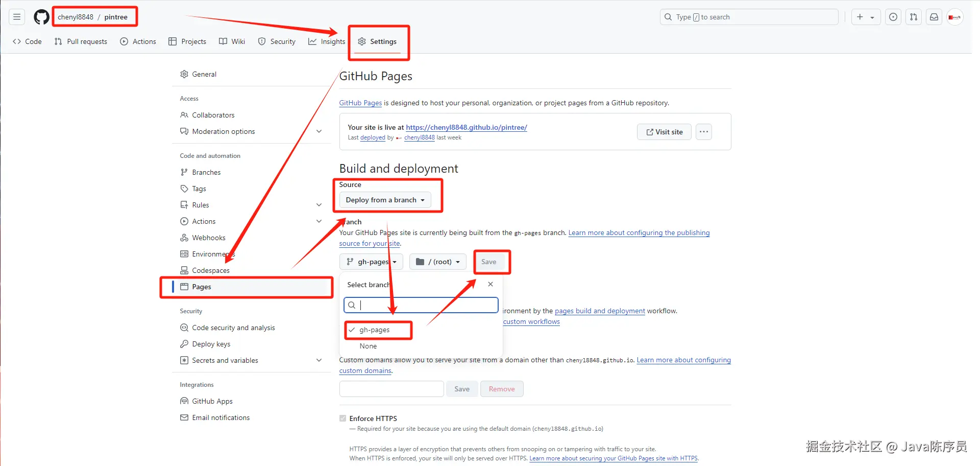Open the GitHub Pages documentation link
The height and width of the screenshot is (466, 980).
360,103
